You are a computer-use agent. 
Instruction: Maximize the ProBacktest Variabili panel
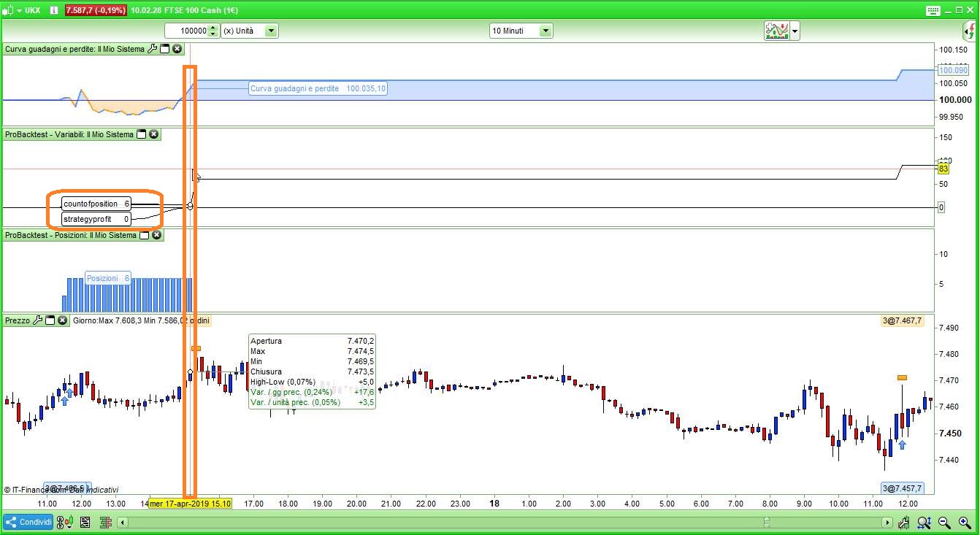click(x=142, y=134)
